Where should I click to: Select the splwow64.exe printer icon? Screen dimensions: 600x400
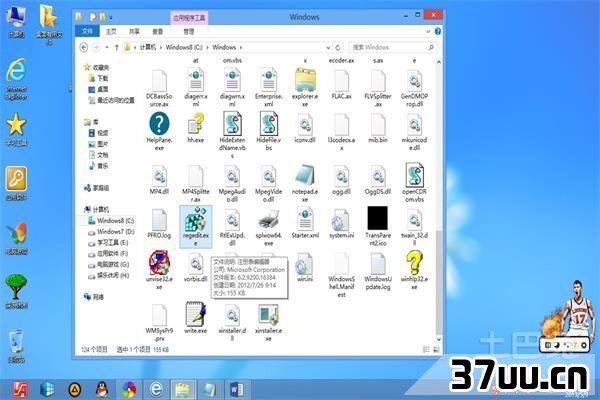point(269,220)
